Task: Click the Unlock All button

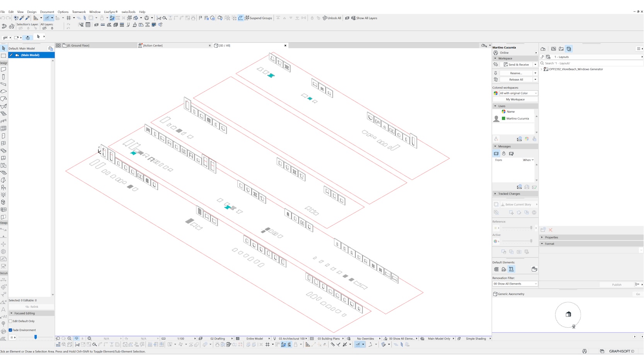Action: click(332, 18)
